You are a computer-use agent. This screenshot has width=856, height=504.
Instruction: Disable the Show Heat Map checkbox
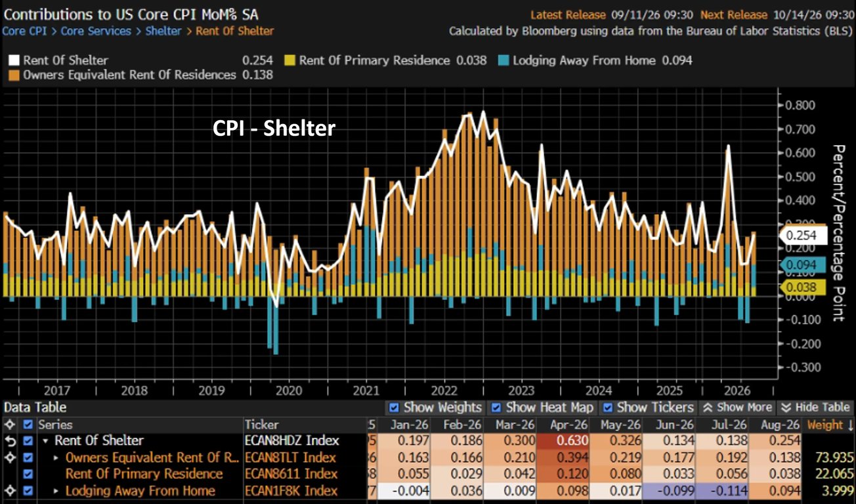pos(496,408)
